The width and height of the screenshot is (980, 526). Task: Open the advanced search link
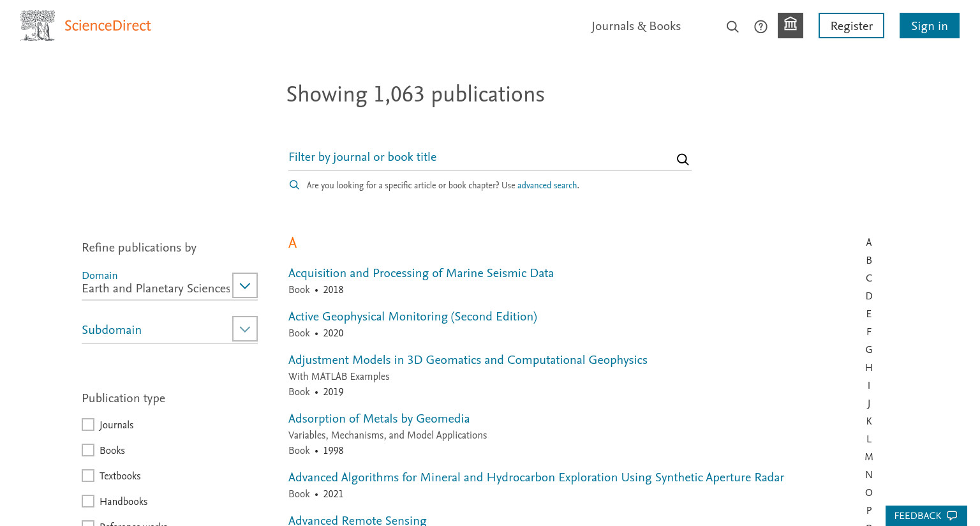point(547,185)
